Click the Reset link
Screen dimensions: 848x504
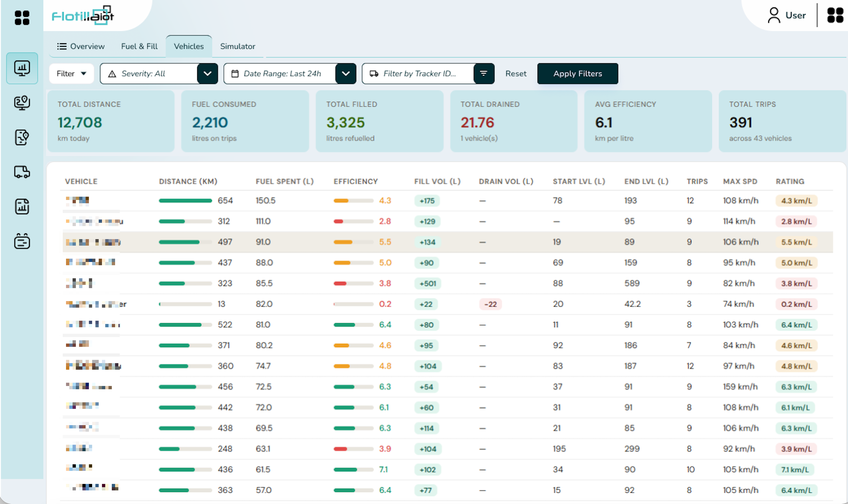click(516, 73)
